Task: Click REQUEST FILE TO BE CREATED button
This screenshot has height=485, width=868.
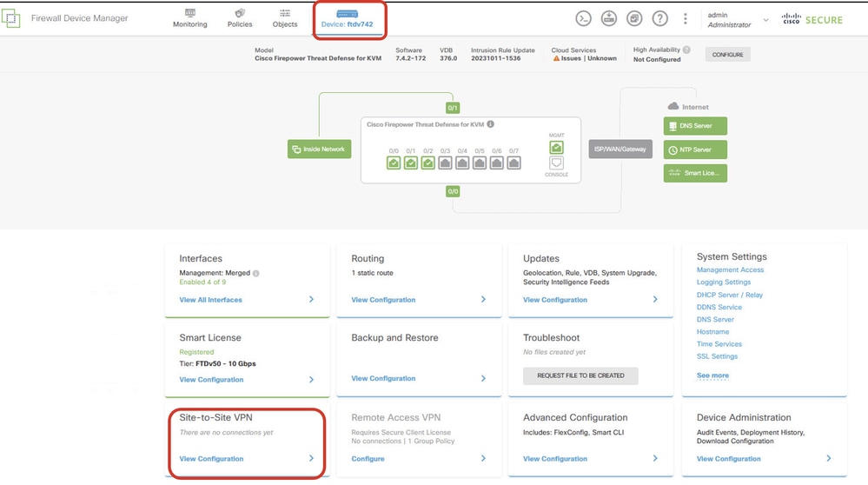Action: point(580,375)
